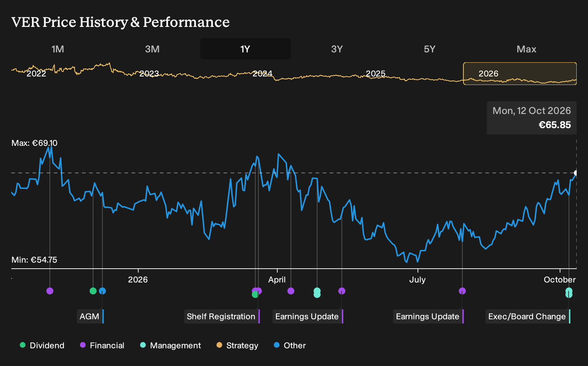Screen dimensions: 588x366
Task: Choose the 1Y time range
Action: click(x=246, y=49)
